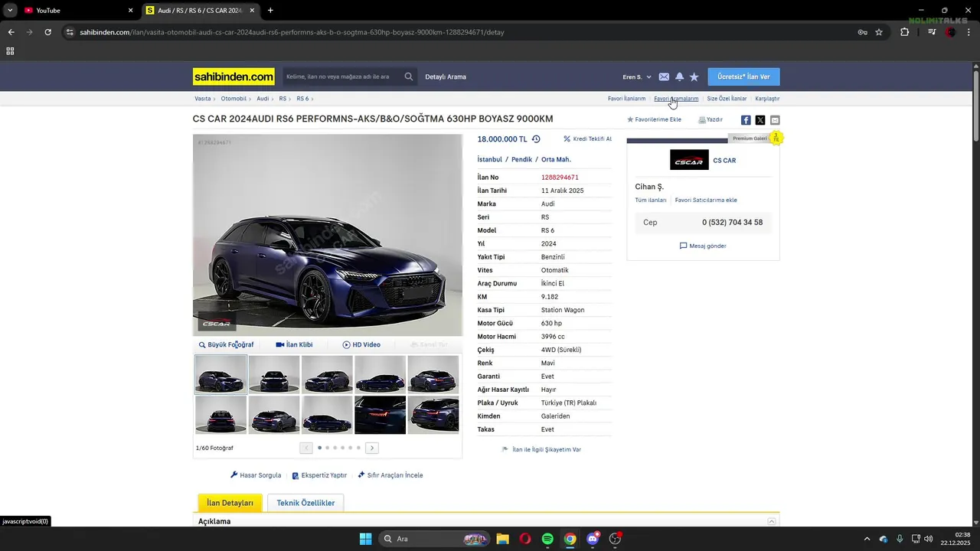Click the sahibinden.com logo

pyautogui.click(x=234, y=77)
